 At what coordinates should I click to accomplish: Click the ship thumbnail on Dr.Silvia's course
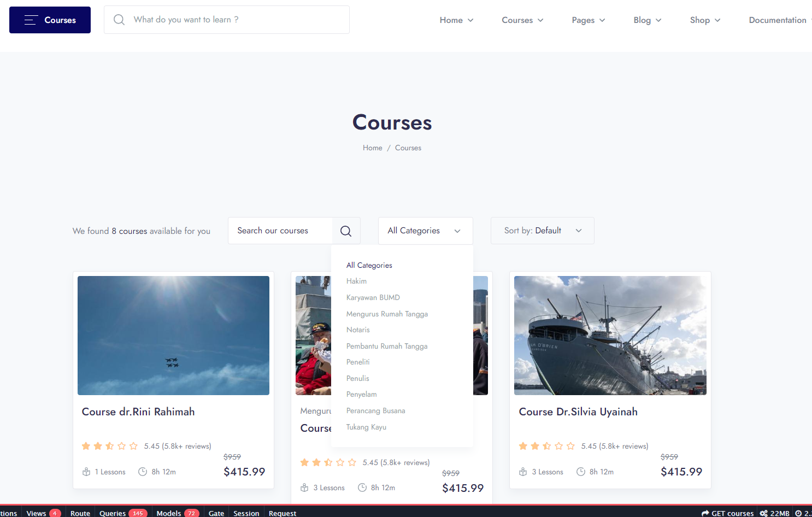click(x=610, y=336)
